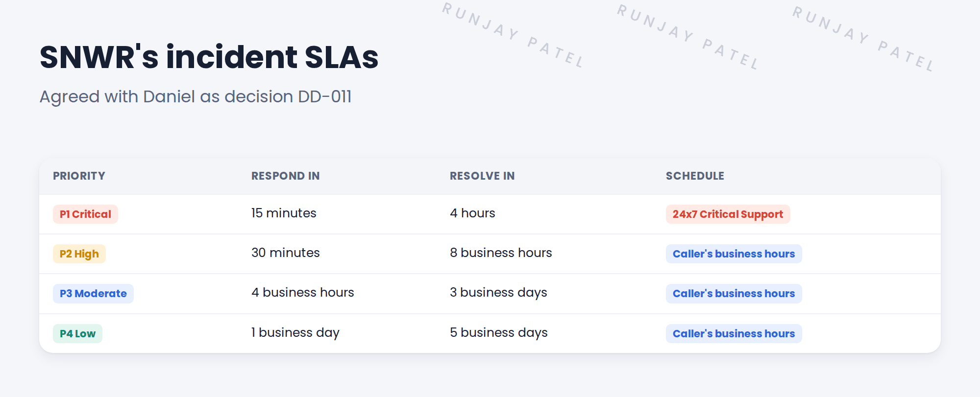
Task: Click the RESOLVE IN column header
Action: (482, 176)
